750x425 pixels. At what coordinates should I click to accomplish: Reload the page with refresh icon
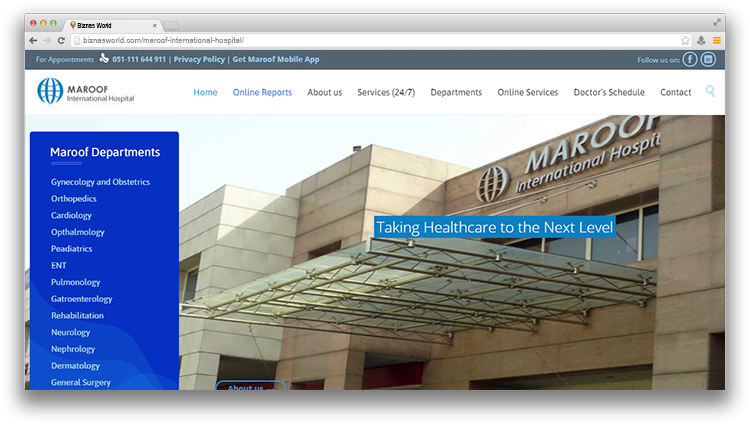(x=61, y=40)
